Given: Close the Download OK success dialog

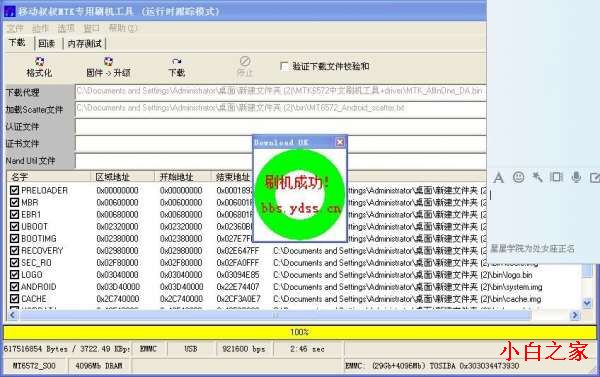Looking at the screenshot, I should pos(340,142).
